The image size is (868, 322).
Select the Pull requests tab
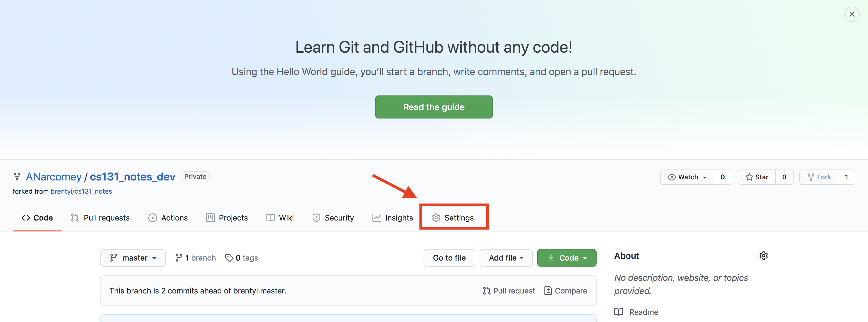coord(100,216)
